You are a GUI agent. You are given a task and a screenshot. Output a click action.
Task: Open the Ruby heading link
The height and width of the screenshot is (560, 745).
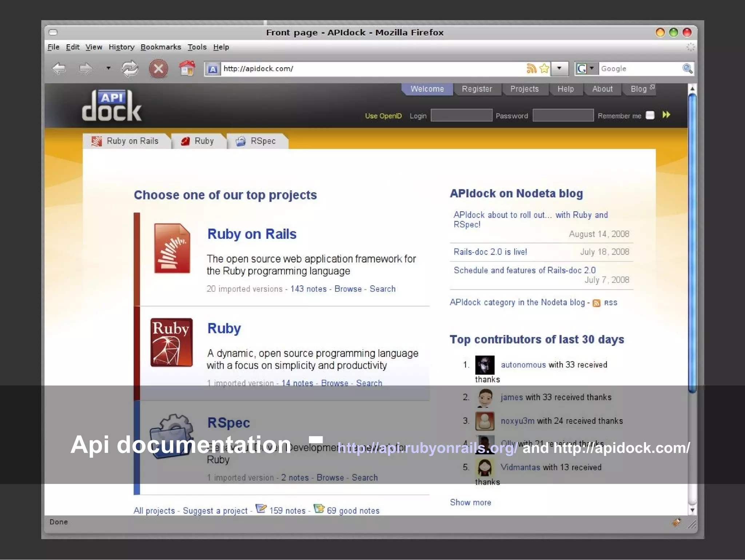[x=224, y=328]
